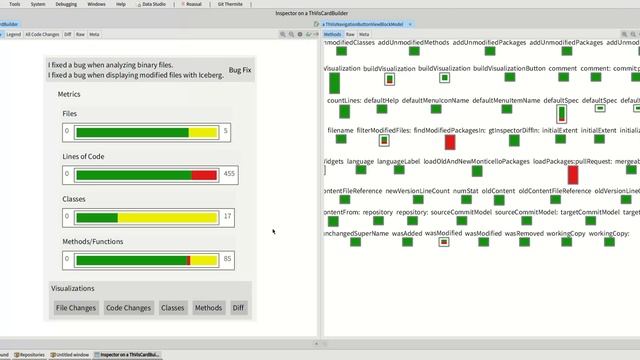Click the value 85 beside Methods/Functions
640x360 pixels.
coord(227,258)
